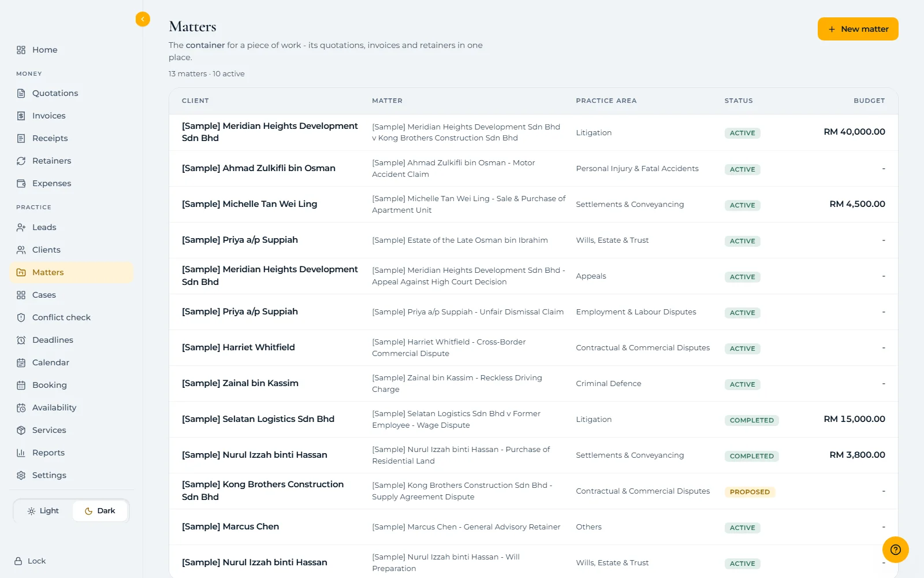Click the Reports bar chart icon
This screenshot has height=578, width=924.
[21, 453]
